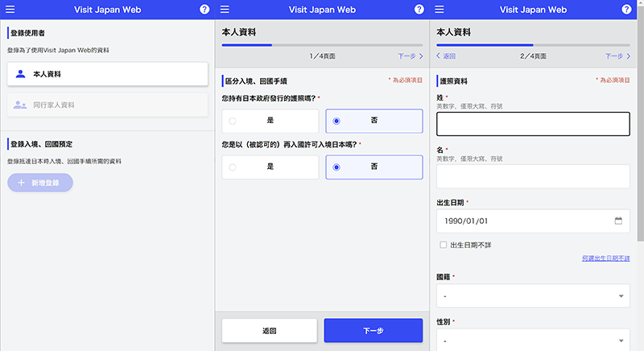Click the white 返回 button at bottom
This screenshot has width=644, height=351.
(270, 331)
